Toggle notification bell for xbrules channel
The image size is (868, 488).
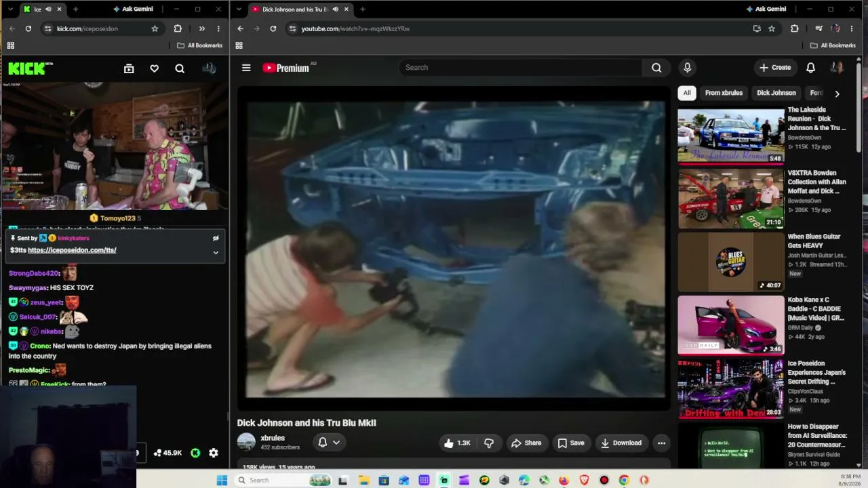(x=329, y=443)
